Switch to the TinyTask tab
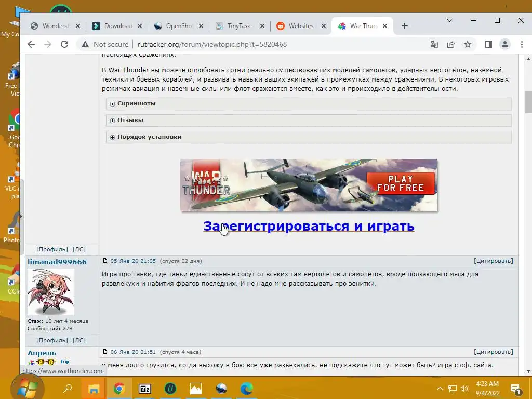Screen dimensions: 532x399 [x=236, y=26]
